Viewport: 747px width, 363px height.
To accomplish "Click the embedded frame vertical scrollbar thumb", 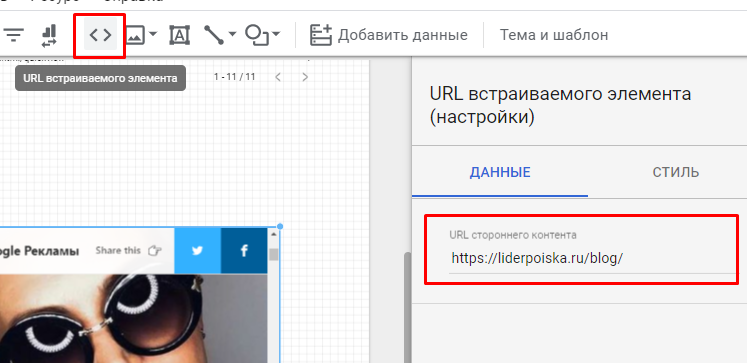I will coord(273,254).
